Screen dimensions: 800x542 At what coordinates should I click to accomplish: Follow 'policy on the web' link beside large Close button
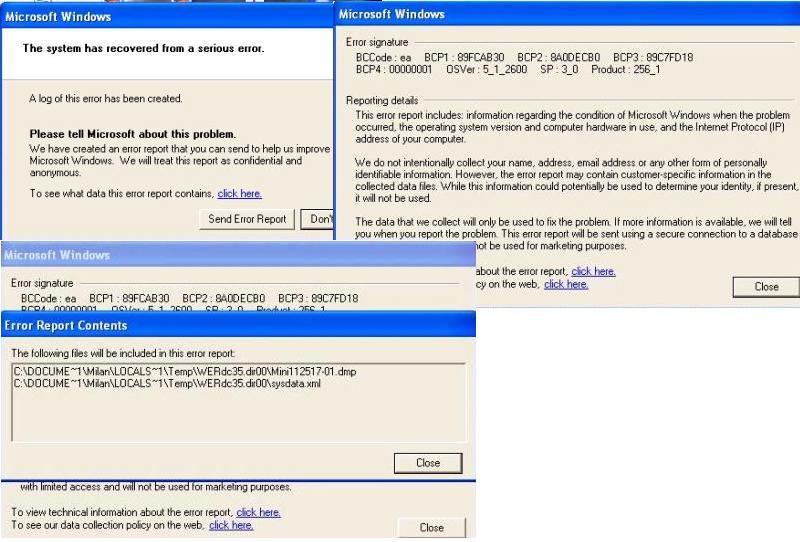click(565, 284)
